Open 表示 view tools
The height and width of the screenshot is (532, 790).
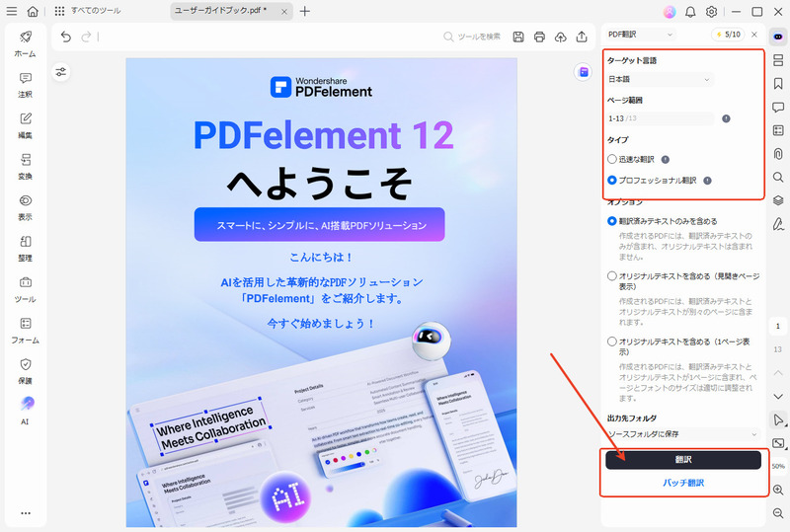[x=26, y=207]
